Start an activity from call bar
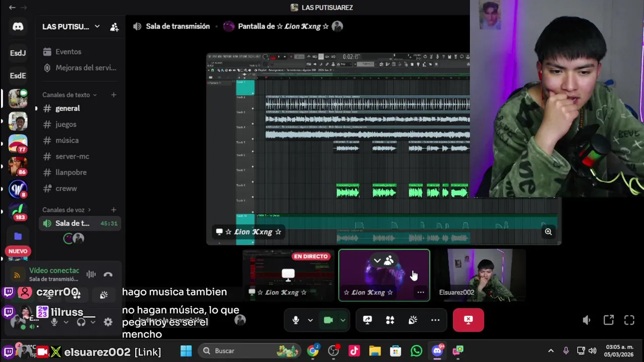This screenshot has width=644, height=362. (390, 320)
